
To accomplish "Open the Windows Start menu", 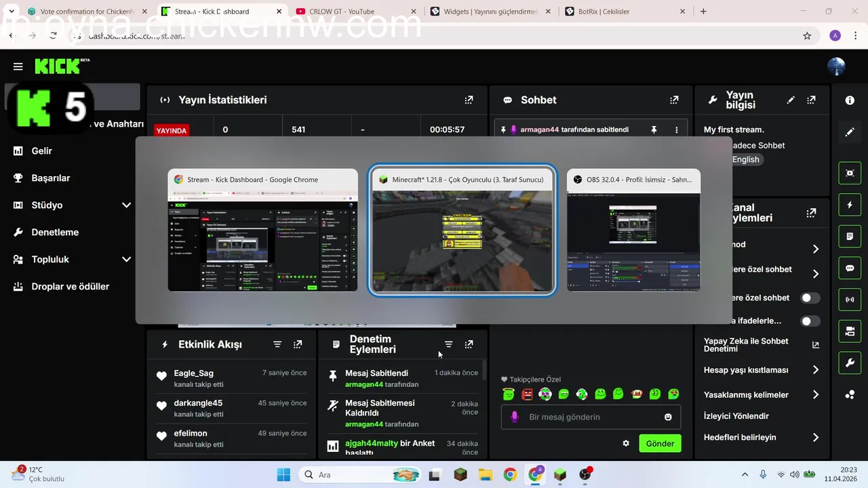I will tap(283, 474).
